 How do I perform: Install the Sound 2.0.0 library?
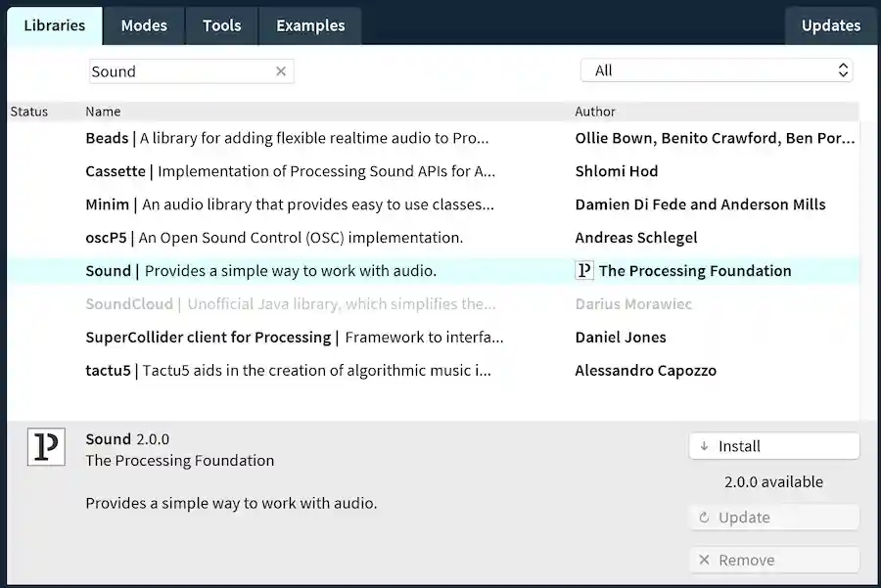pos(774,446)
